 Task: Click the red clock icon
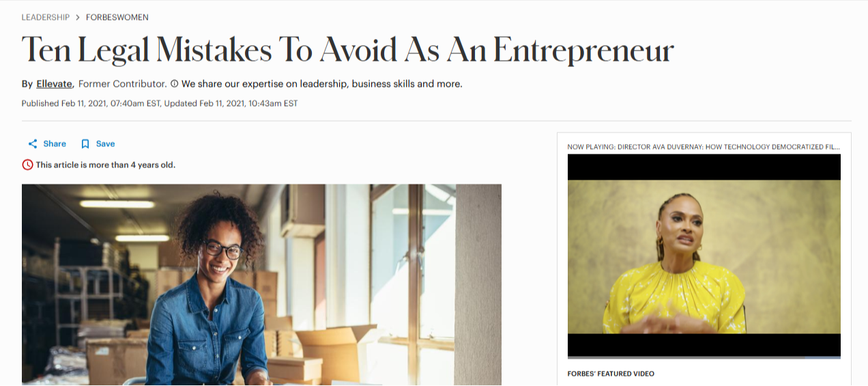click(x=27, y=165)
